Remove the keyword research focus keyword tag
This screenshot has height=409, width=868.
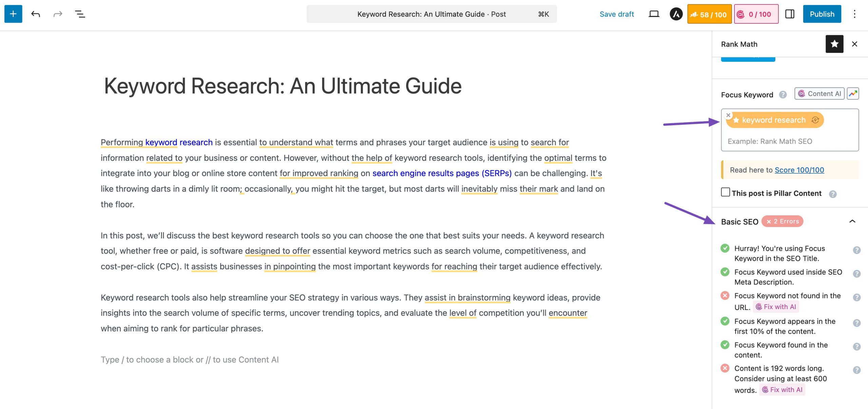[728, 115]
